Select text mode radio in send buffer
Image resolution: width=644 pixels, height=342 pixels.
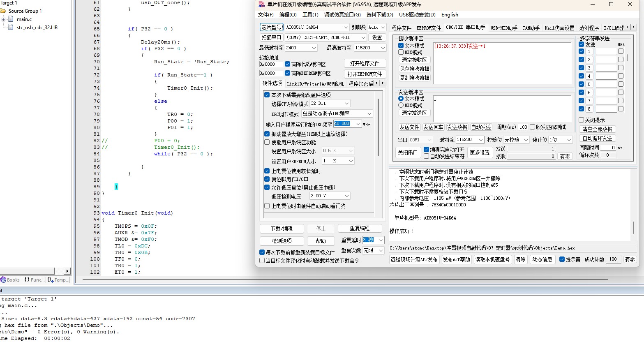click(x=401, y=99)
